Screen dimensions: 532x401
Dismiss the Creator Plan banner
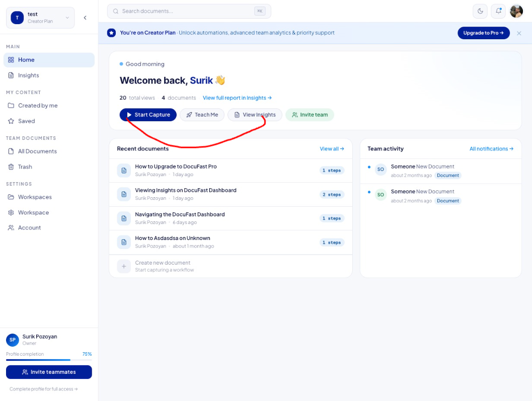pyautogui.click(x=519, y=33)
